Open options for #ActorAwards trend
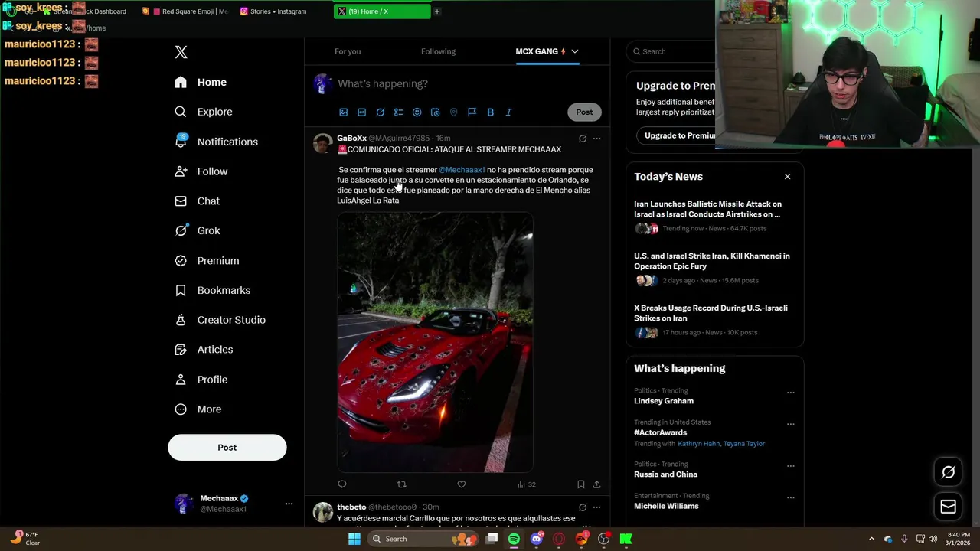This screenshot has height=551, width=980. 791,424
